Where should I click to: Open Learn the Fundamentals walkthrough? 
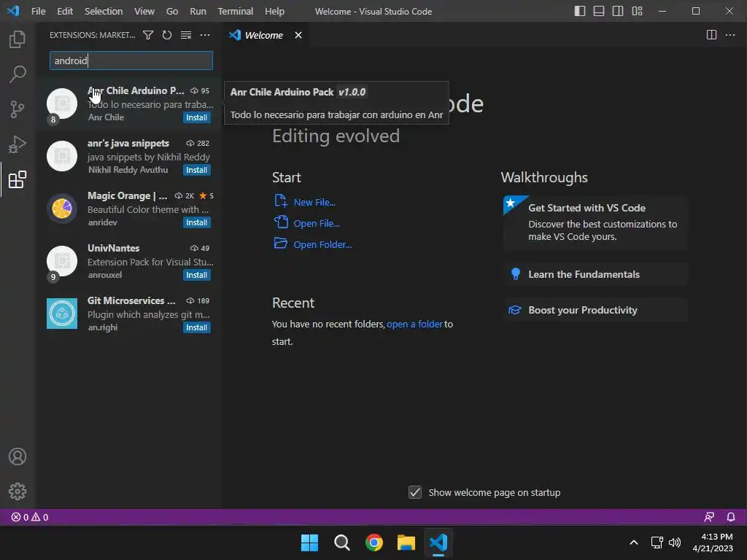(x=595, y=274)
